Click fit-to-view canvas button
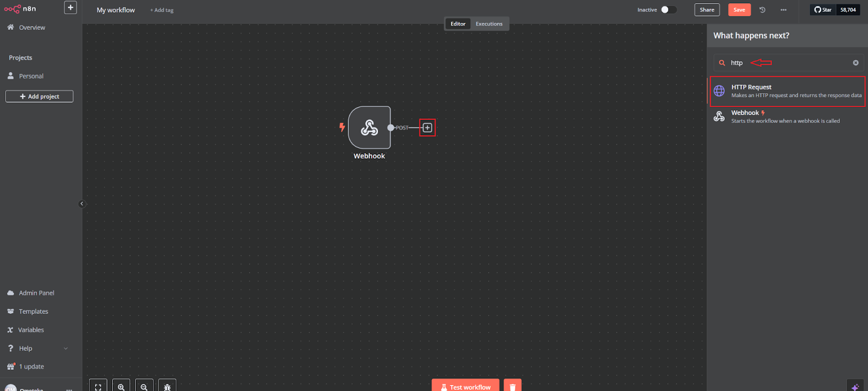This screenshot has width=868, height=391. tap(98, 386)
